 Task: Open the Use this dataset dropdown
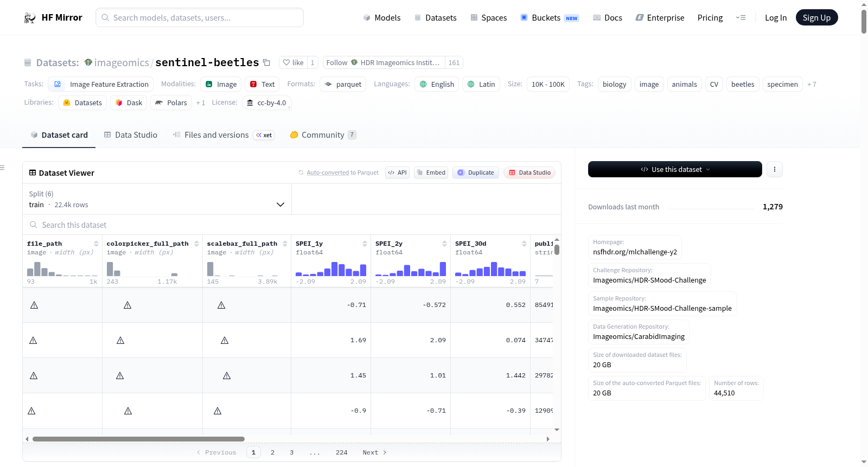tap(675, 169)
